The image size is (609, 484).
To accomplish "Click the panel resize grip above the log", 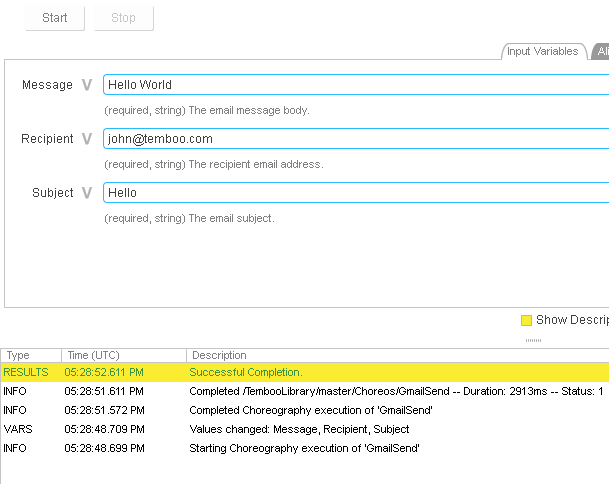I will coord(533,340).
